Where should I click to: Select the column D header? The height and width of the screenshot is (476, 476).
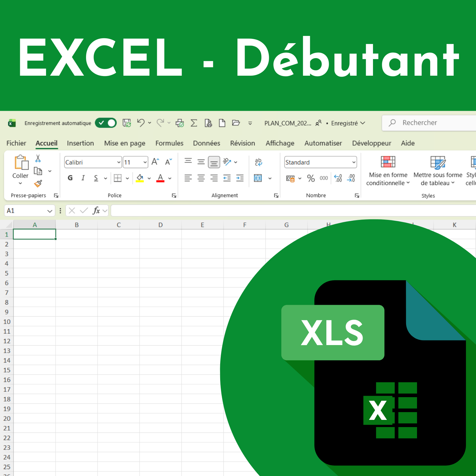click(161, 225)
